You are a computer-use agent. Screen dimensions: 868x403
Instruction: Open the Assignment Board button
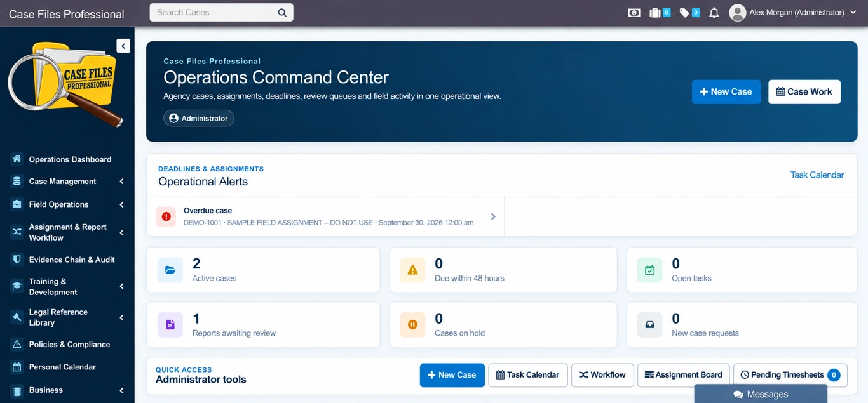683,375
